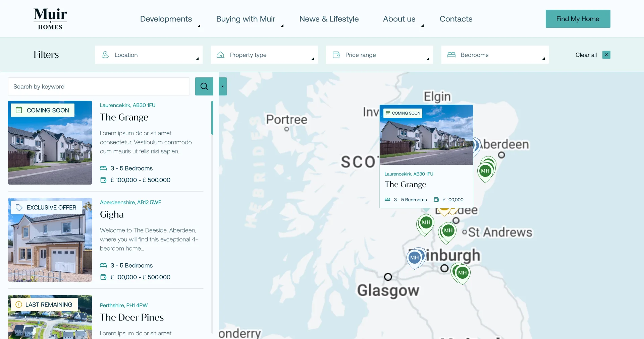Click The Grange image in map popup

coord(426,135)
